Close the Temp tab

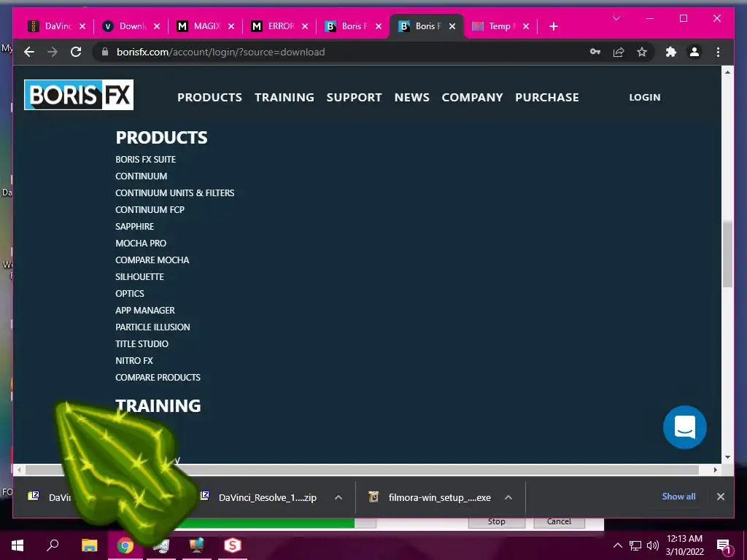pyautogui.click(x=526, y=26)
